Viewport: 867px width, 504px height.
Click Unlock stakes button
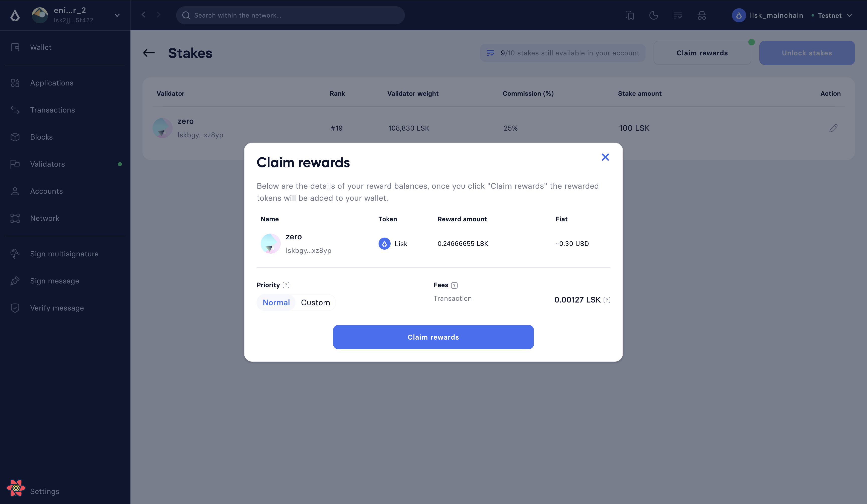pyautogui.click(x=807, y=53)
